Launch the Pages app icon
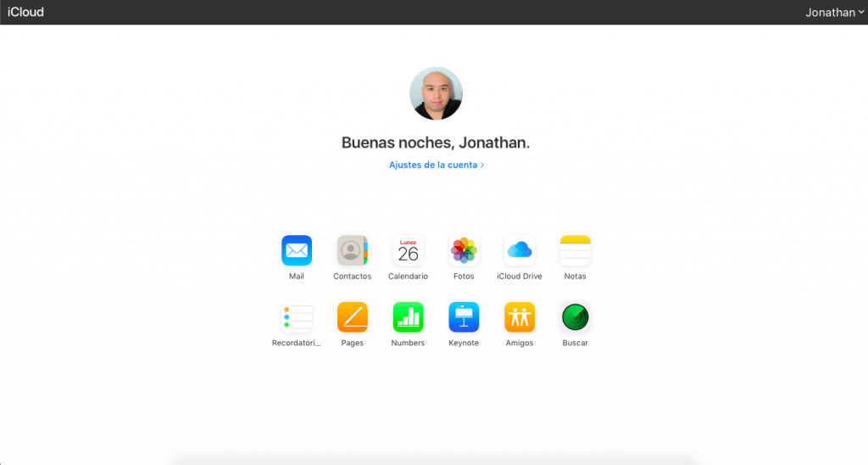Image resolution: width=868 pixels, height=465 pixels. [x=353, y=317]
